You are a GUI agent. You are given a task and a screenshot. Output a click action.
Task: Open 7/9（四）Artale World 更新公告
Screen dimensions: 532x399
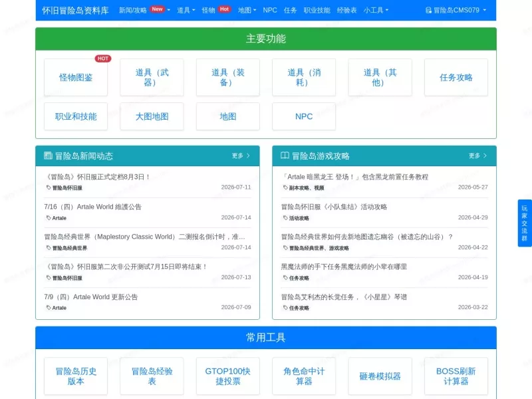[91, 297]
